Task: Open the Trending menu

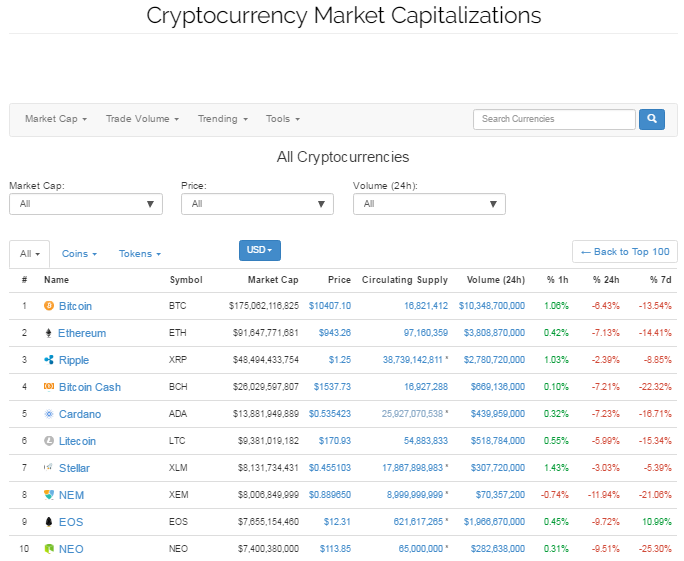Action: 221,119
